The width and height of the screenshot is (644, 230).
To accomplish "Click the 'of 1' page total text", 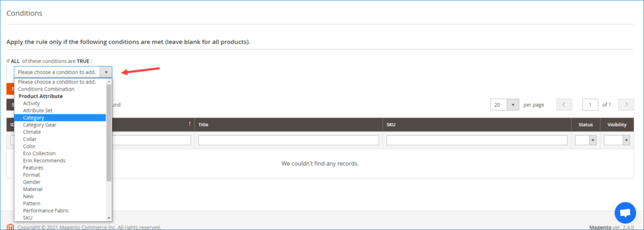I will tap(607, 105).
